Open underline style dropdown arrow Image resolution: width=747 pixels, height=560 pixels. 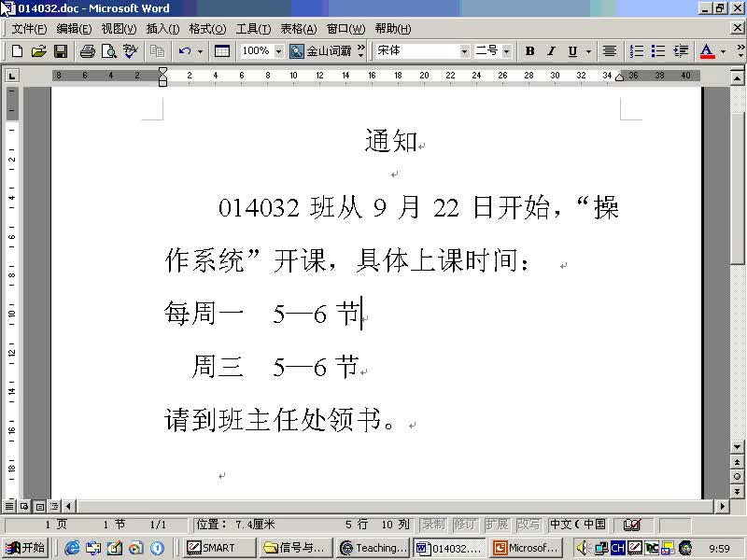[589, 51]
